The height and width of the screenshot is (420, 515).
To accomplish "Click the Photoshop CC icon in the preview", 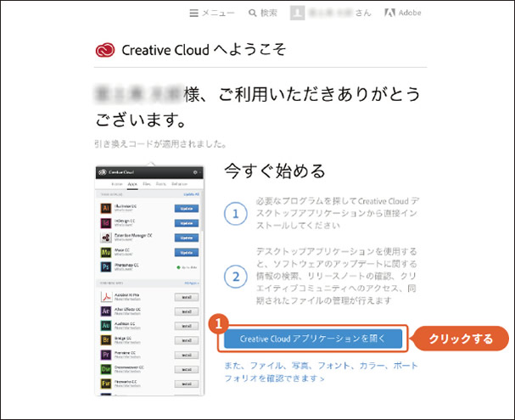I will 106,266.
